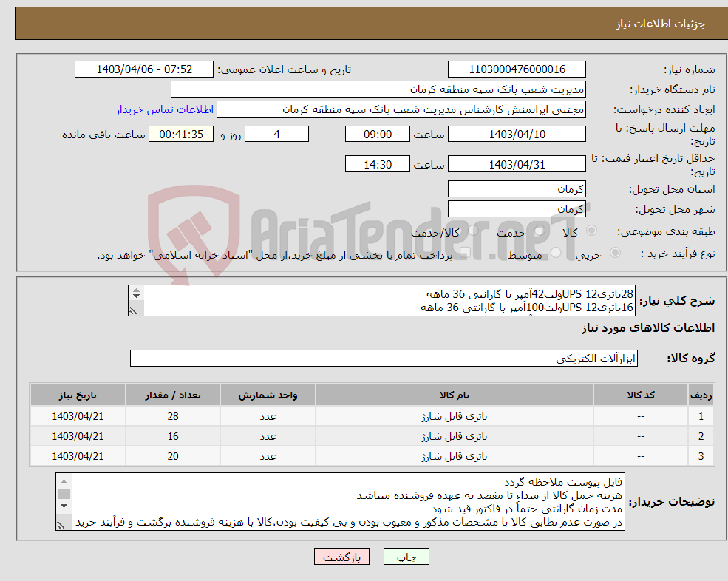Click the کد کالا column header
This screenshot has width=728, height=581.
(641, 395)
